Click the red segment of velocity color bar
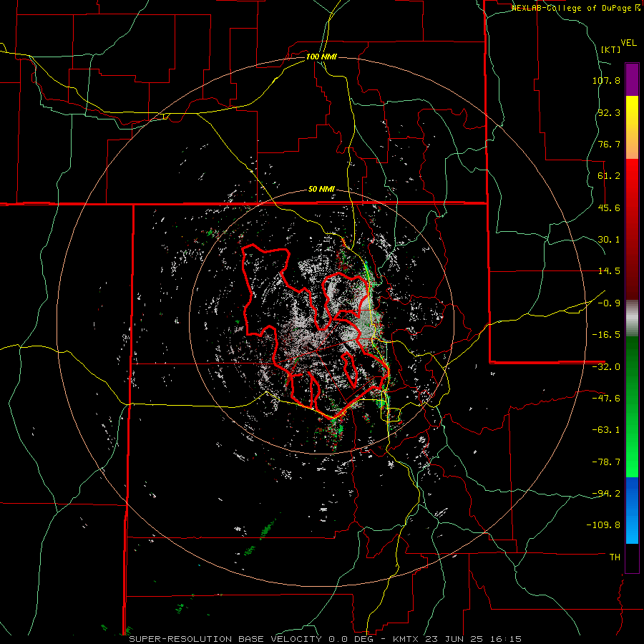The image size is (644, 644). pyautogui.click(x=632, y=229)
